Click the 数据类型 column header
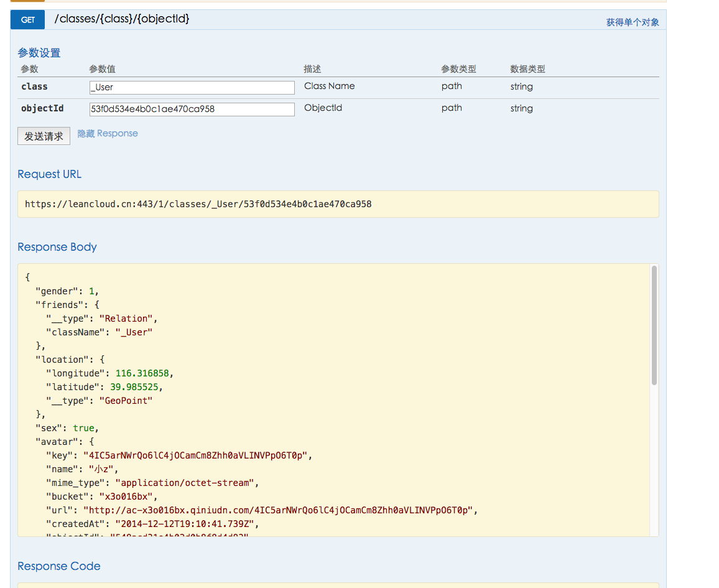The width and height of the screenshot is (719, 588). click(x=527, y=69)
